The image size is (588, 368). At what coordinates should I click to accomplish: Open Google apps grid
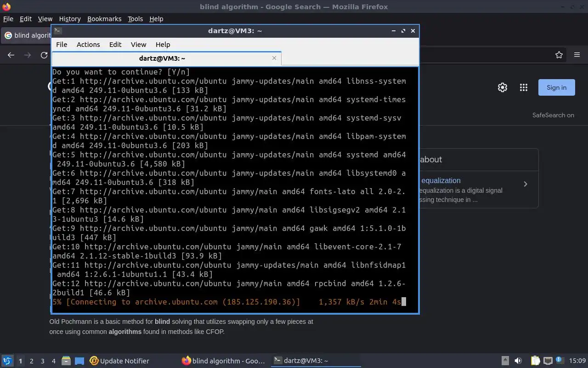coord(524,87)
